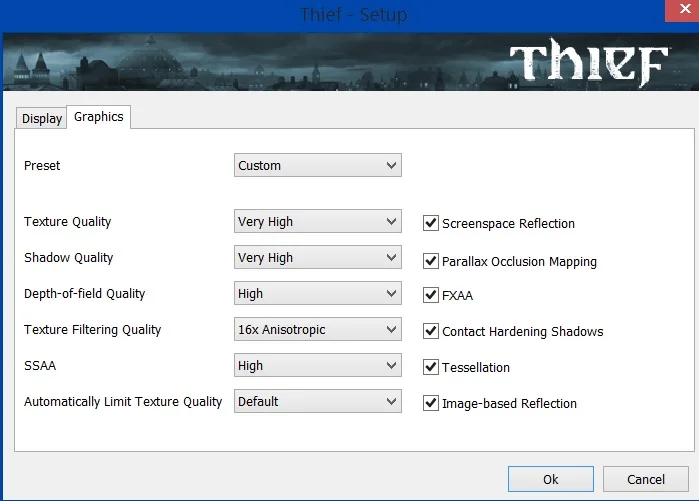Click the Depth-of-field Quality label

pyautogui.click(x=85, y=294)
